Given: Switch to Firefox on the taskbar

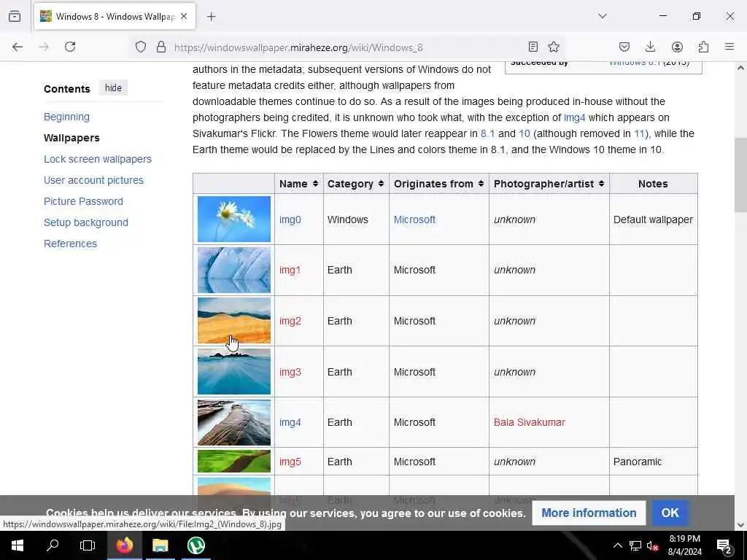Looking at the screenshot, I should pos(124,545).
